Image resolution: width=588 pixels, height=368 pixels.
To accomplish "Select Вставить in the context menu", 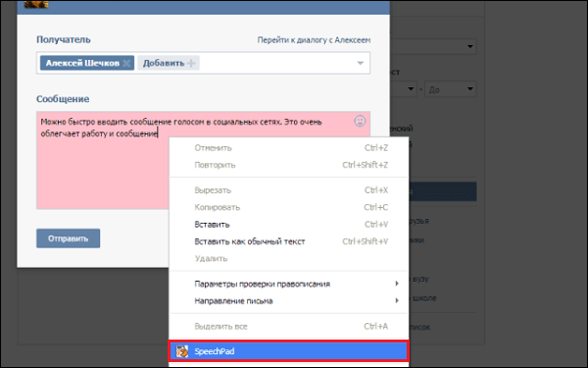I will pos(288,225).
